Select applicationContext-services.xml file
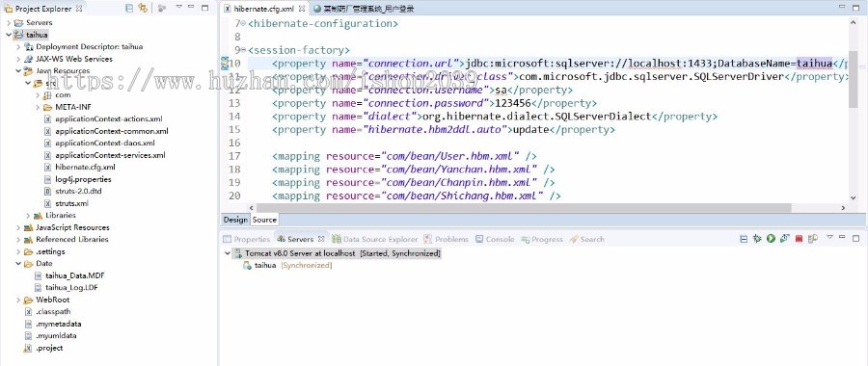Image resolution: width=868 pixels, height=366 pixels. click(x=104, y=155)
